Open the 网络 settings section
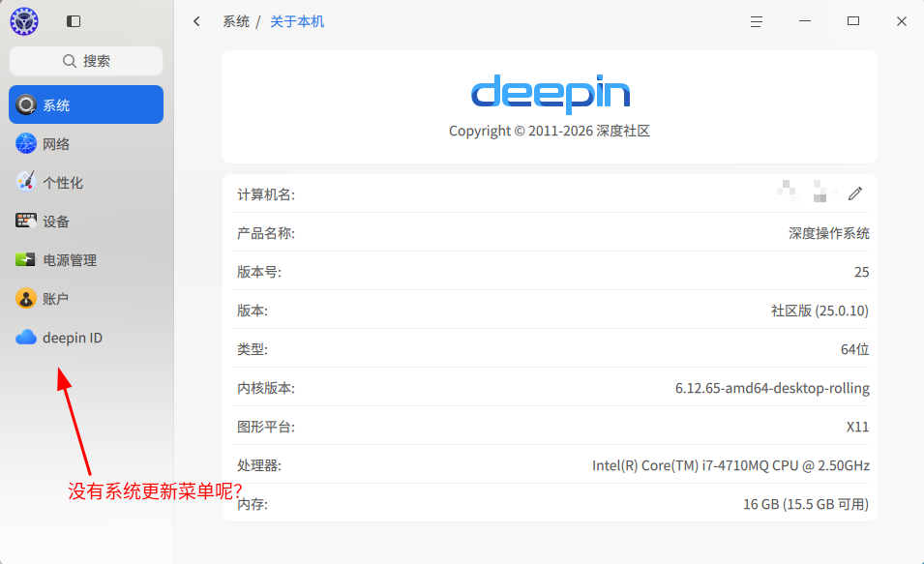 tap(86, 144)
